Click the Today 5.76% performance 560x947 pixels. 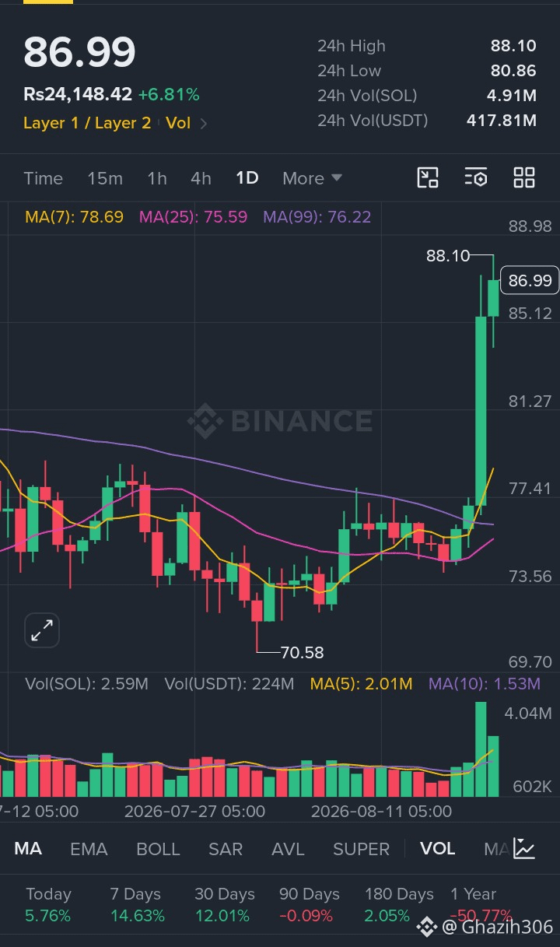click(x=48, y=905)
